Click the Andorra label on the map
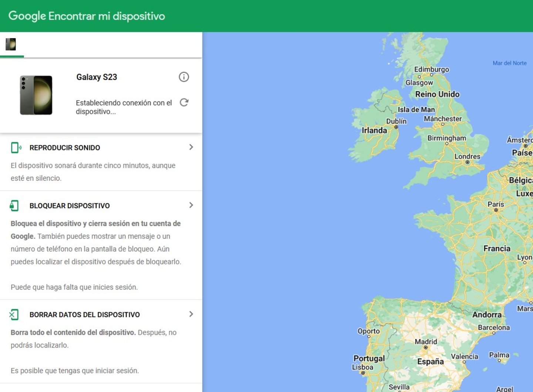533x392 pixels. [487, 315]
